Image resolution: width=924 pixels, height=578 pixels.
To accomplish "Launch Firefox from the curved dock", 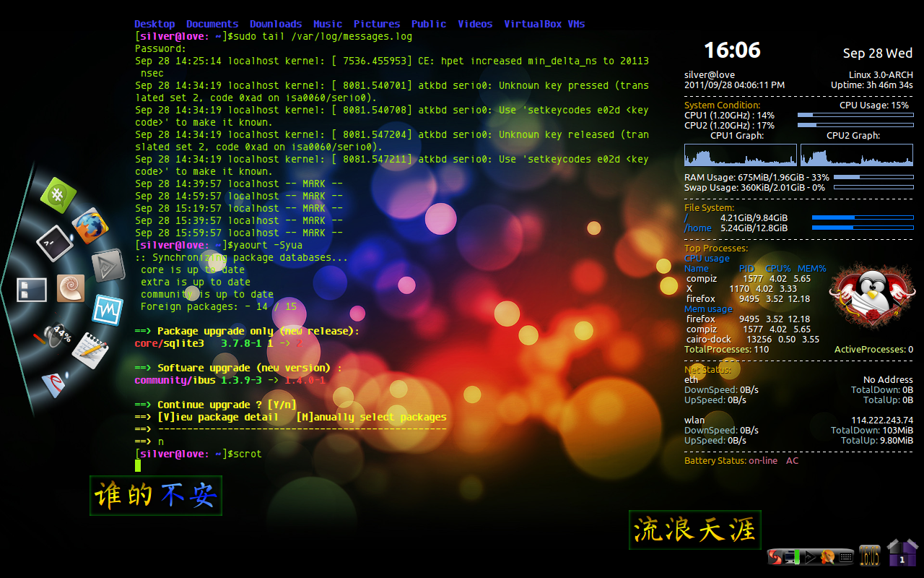I will click(90, 226).
